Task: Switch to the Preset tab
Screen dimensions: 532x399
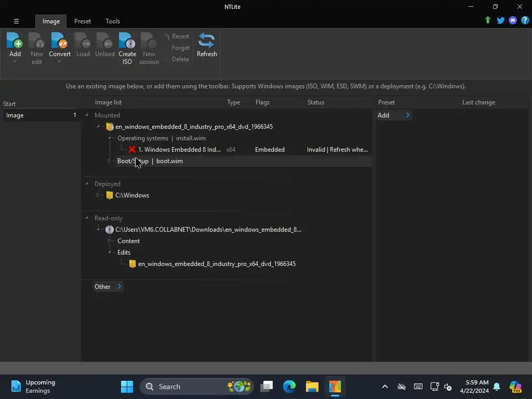Action: [x=83, y=21]
